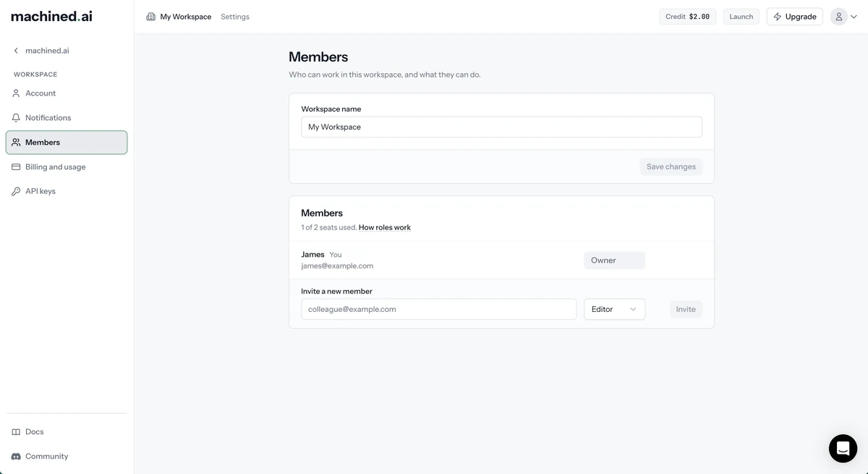
Task: Click the Owner role badge
Action: tap(614, 261)
